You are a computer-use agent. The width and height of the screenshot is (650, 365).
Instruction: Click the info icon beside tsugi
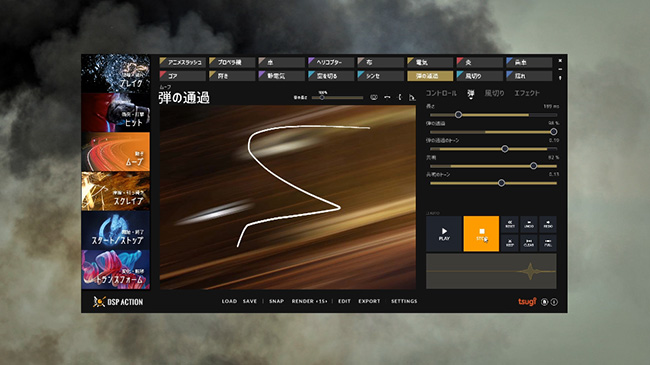pyautogui.click(x=554, y=302)
